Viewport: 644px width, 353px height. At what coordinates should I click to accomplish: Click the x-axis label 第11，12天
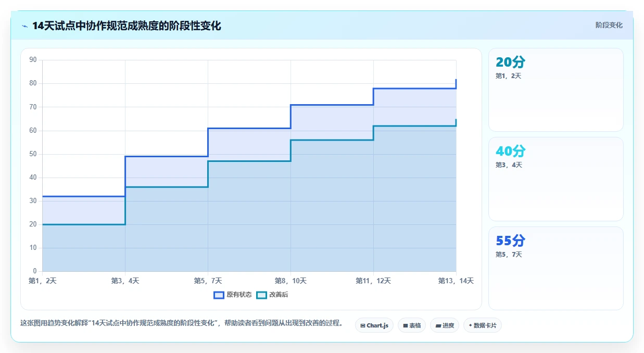(x=373, y=281)
